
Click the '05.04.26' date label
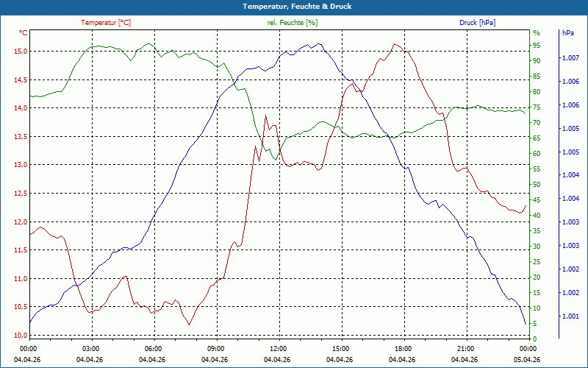click(x=527, y=360)
